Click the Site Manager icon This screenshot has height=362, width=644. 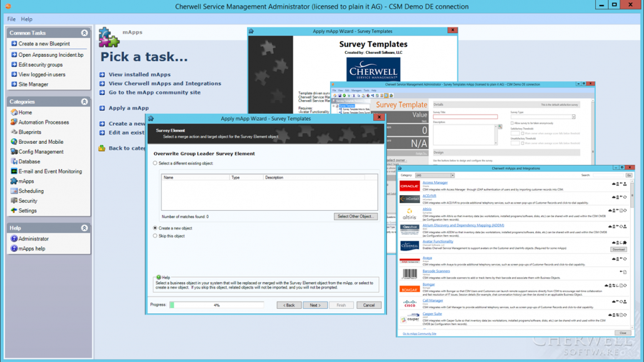pos(14,84)
